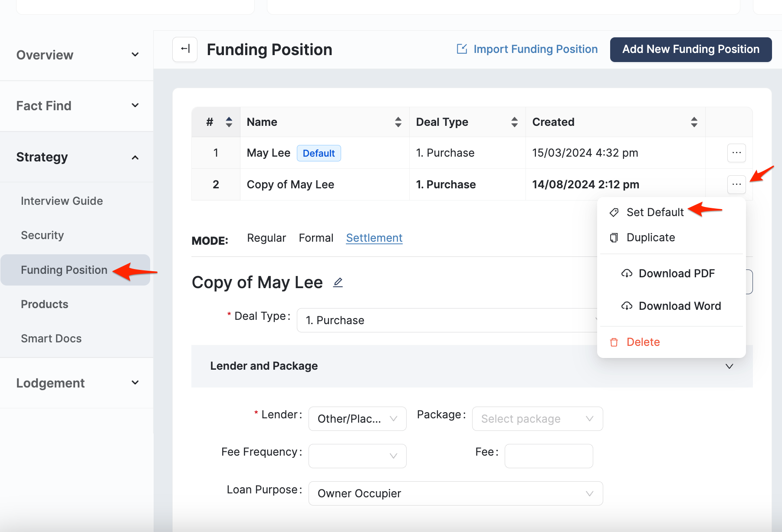782x532 pixels.
Task: Click the collapse sidebar arrow icon
Action: [x=185, y=49]
